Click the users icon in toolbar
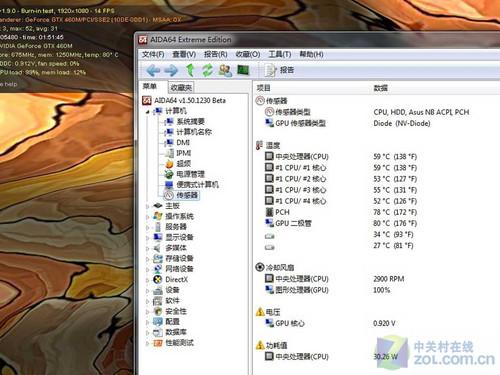The width and height of the screenshot is (500, 375). [225, 70]
